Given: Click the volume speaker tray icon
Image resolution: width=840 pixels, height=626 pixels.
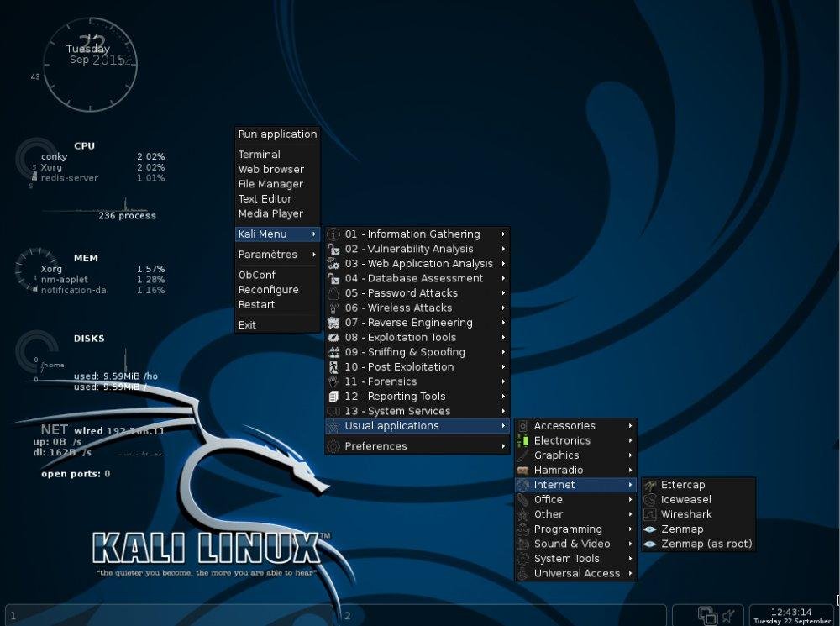Looking at the screenshot, I should tap(729, 615).
